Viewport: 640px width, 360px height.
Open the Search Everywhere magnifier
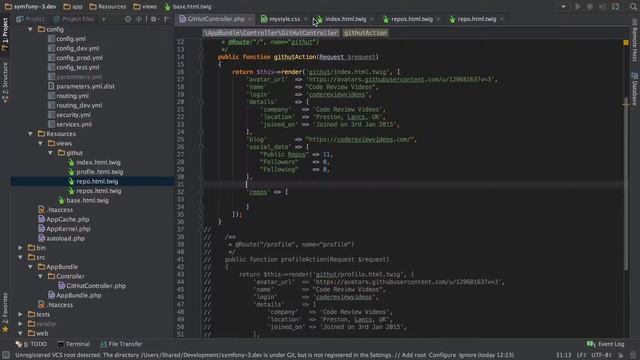(633, 7)
